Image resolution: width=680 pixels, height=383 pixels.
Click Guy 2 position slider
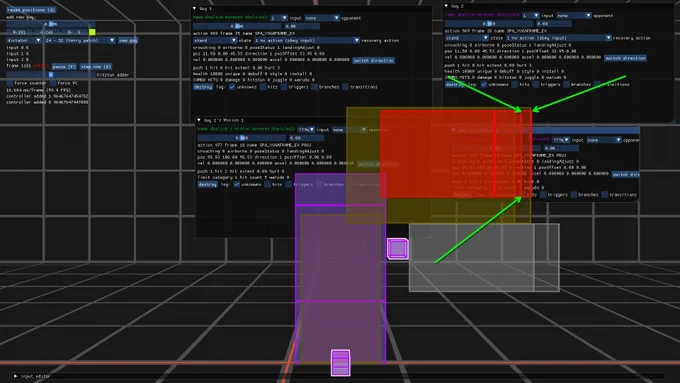489,23
